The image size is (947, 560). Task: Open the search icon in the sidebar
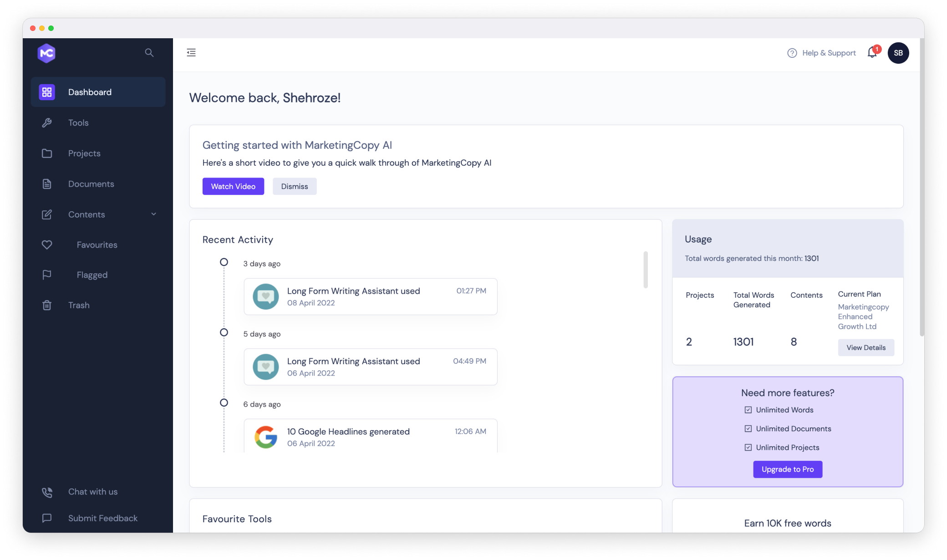pos(149,53)
